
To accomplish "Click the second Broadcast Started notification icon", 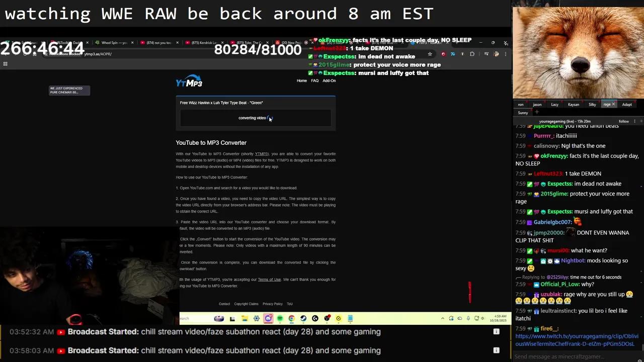I will click(x=496, y=350).
